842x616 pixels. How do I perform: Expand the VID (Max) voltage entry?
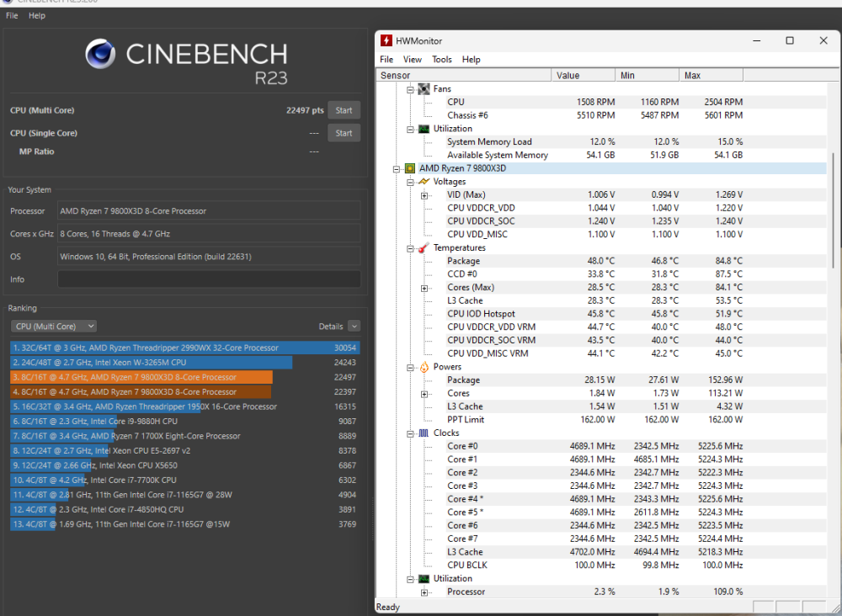(424, 194)
